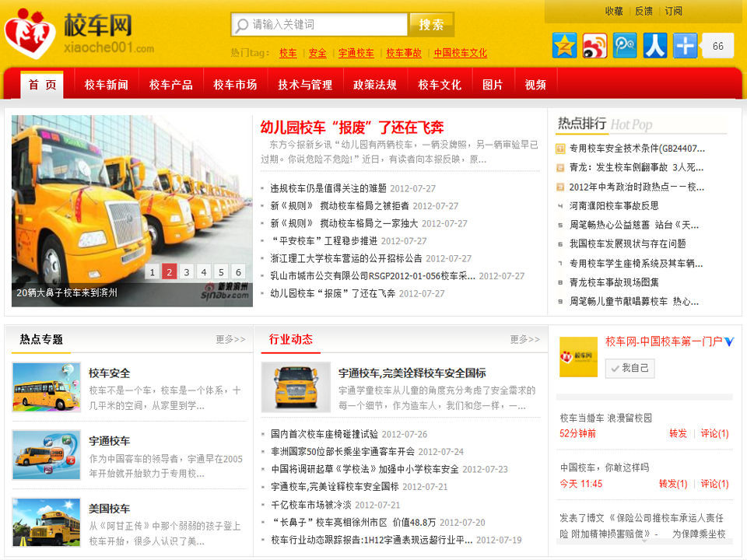747x560 pixels.
Task: Open the 校车新闻 menu item
Action: click(x=107, y=85)
